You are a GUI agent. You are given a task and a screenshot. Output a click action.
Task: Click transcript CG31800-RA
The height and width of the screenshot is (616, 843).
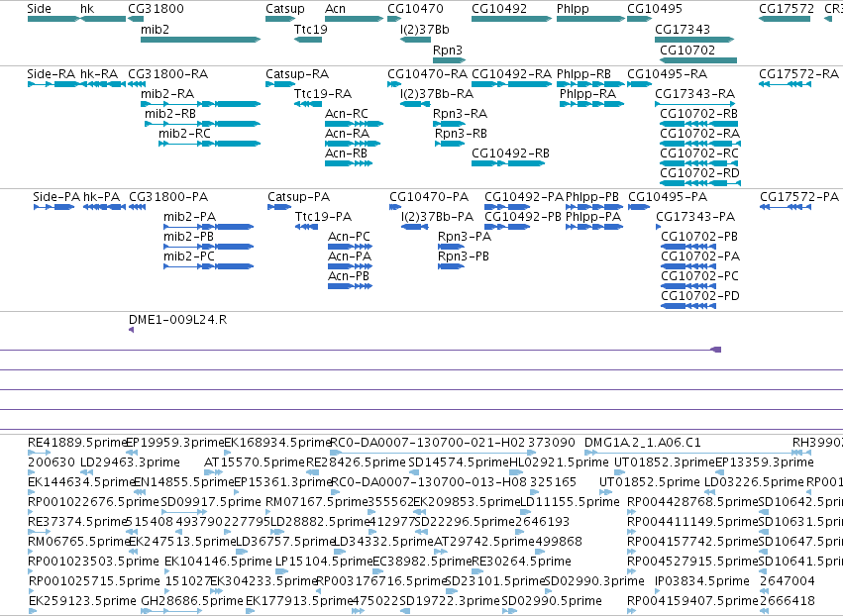tap(137, 84)
